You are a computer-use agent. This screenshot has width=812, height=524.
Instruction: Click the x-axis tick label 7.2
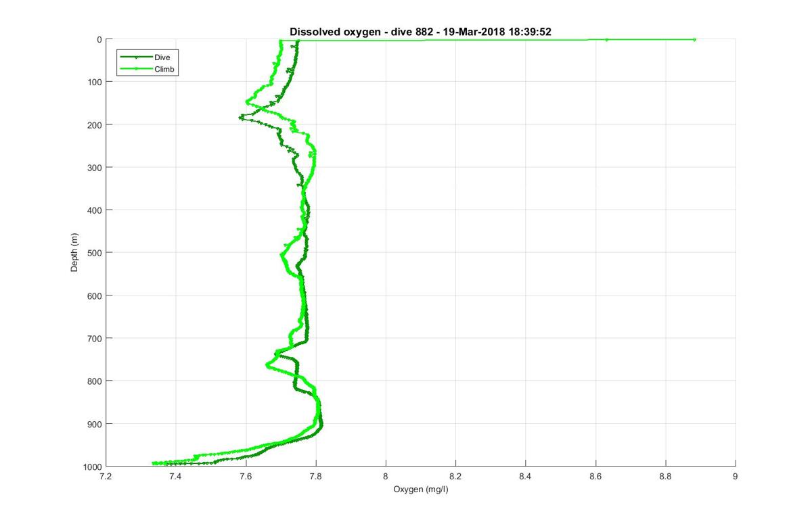(x=106, y=477)
